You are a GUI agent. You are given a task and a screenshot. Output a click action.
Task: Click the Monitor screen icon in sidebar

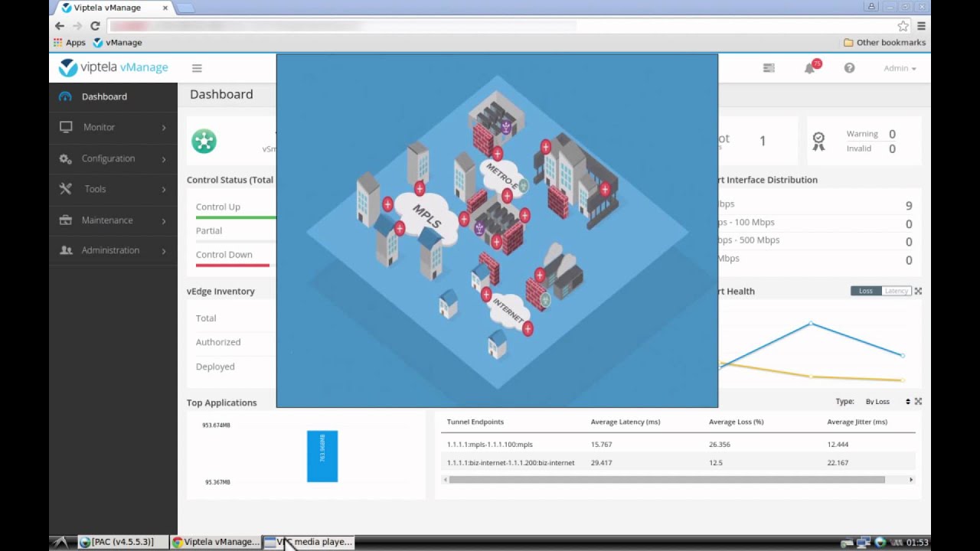[66, 127]
